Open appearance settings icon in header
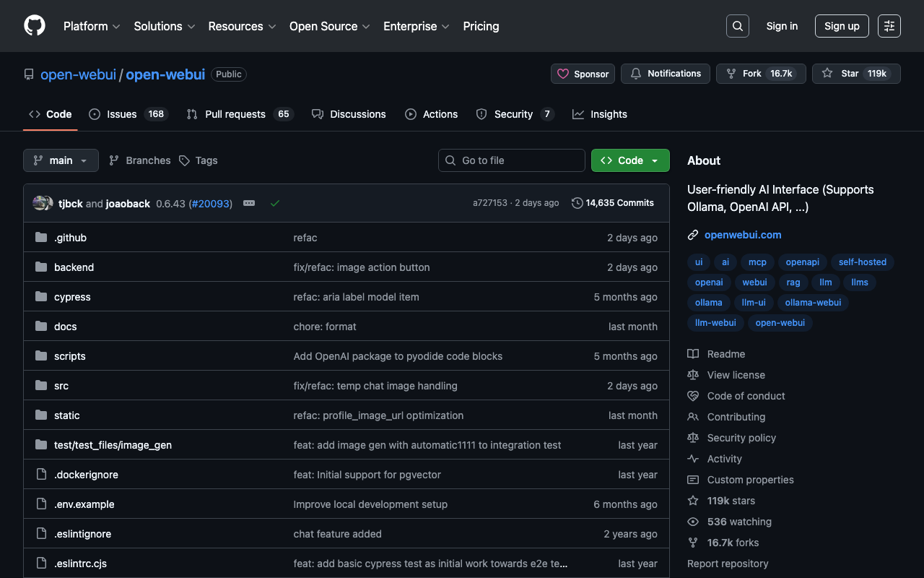Viewport: 924px width, 578px height. 889,26
